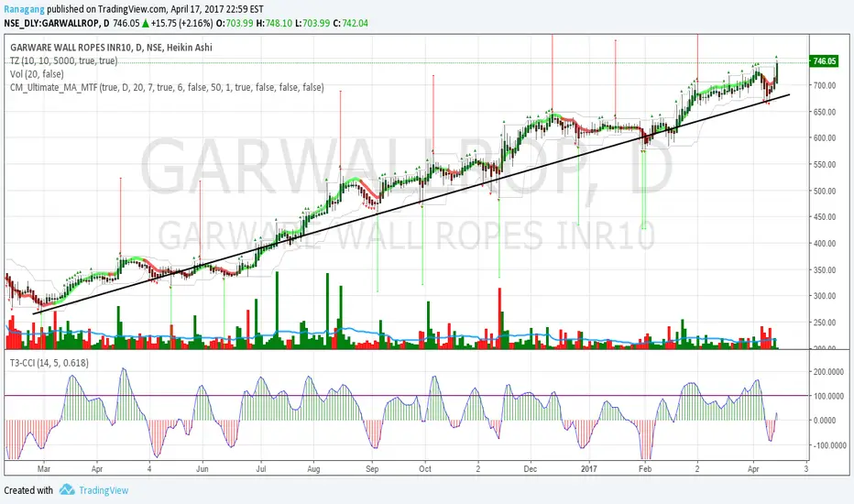Click the TradingView link at the bottom
The width and height of the screenshot is (854, 504).
point(104,490)
